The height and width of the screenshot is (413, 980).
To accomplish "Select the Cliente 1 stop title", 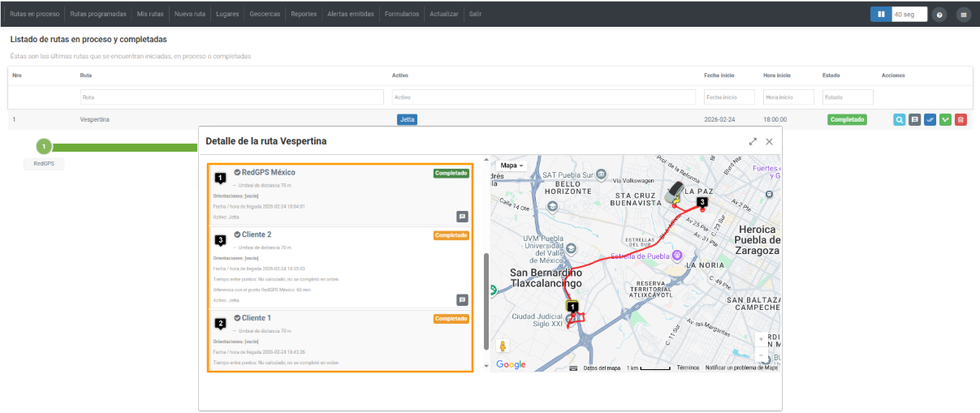I will 257,318.
